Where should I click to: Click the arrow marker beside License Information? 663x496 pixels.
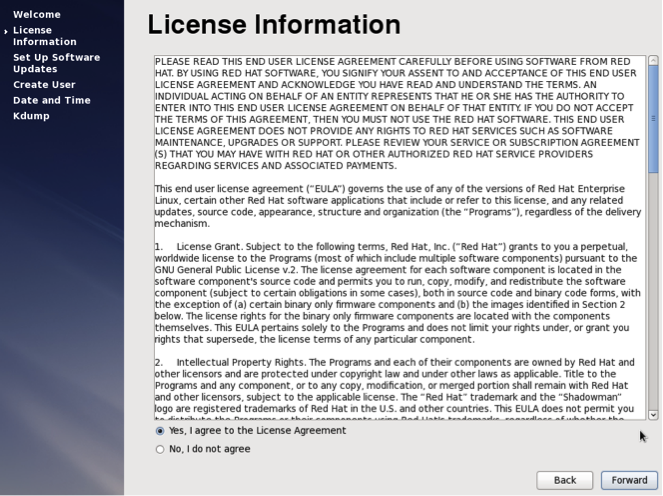coord(5,31)
